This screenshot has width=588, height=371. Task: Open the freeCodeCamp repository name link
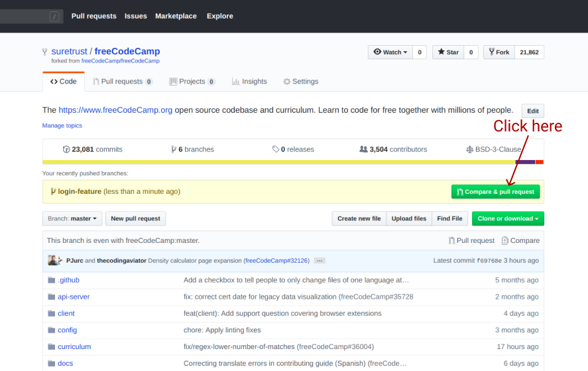click(127, 51)
